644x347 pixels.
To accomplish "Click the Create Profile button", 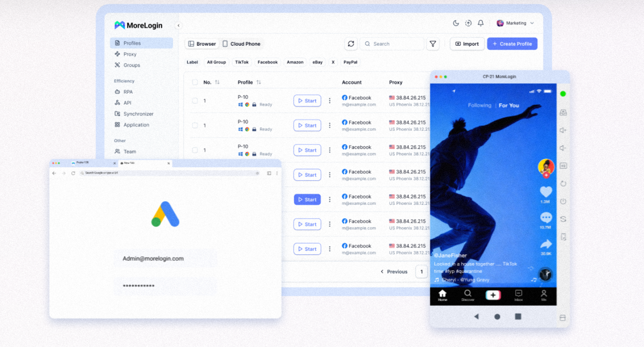I will click(512, 44).
